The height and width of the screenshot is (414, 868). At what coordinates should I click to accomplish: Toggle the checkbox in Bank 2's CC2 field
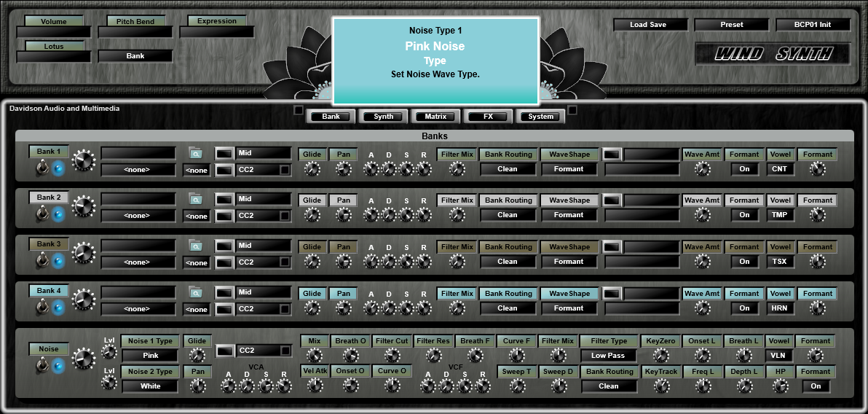[284, 216]
